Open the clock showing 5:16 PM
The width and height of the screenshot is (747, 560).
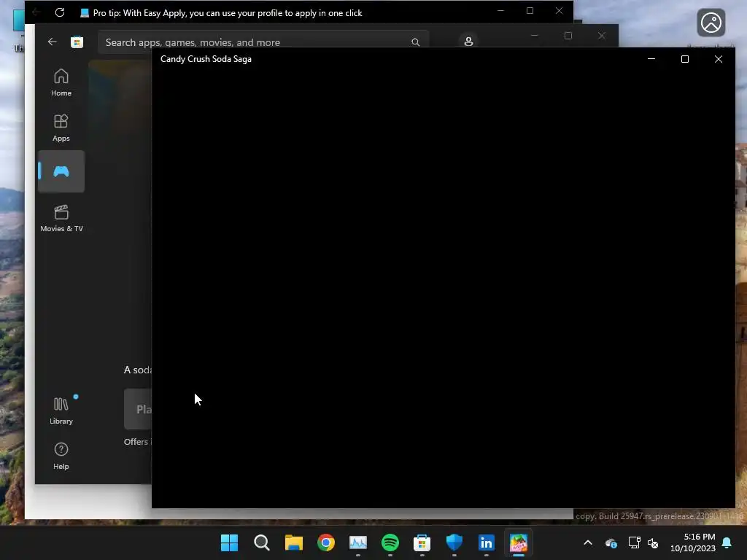click(693, 542)
